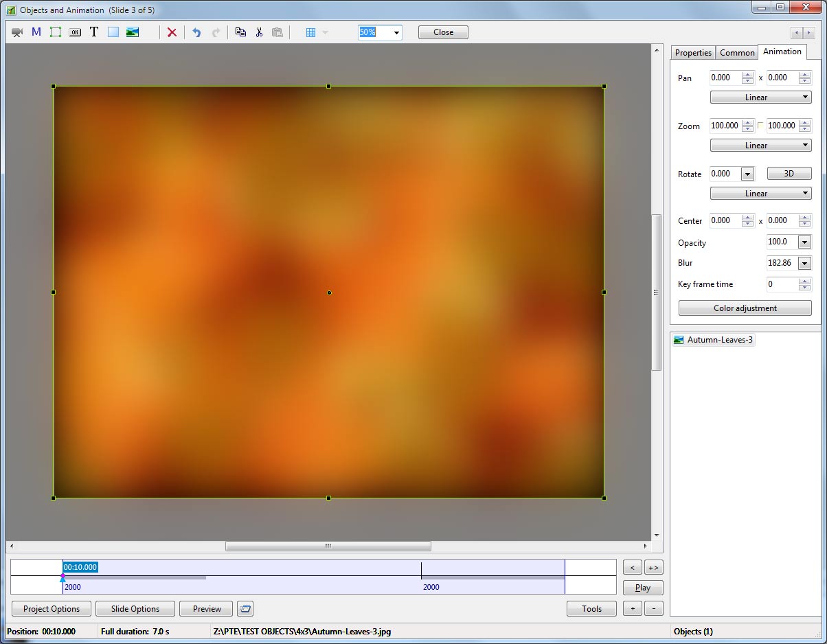Switch to the Common tab

tap(737, 53)
